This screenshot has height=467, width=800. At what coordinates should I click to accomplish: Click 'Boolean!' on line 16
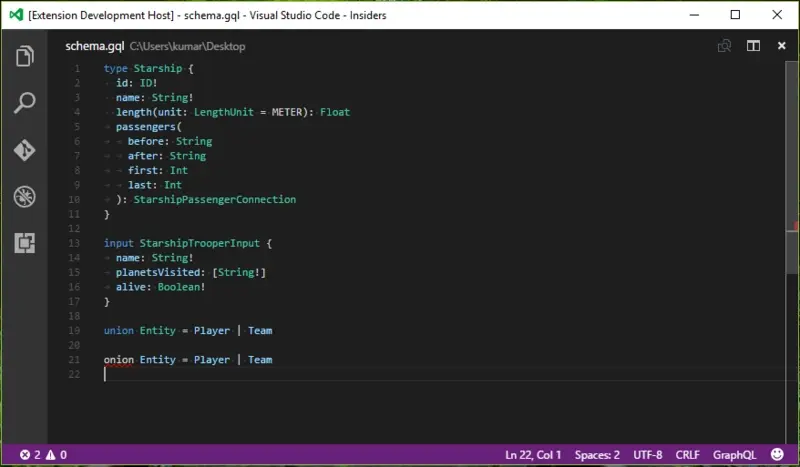[x=181, y=287]
